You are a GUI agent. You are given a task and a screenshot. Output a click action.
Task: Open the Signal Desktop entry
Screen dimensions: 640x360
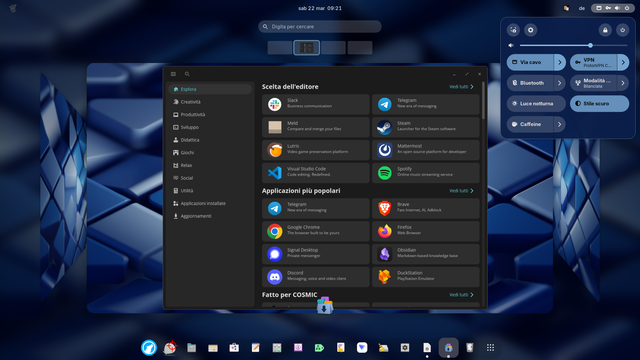[316, 254]
